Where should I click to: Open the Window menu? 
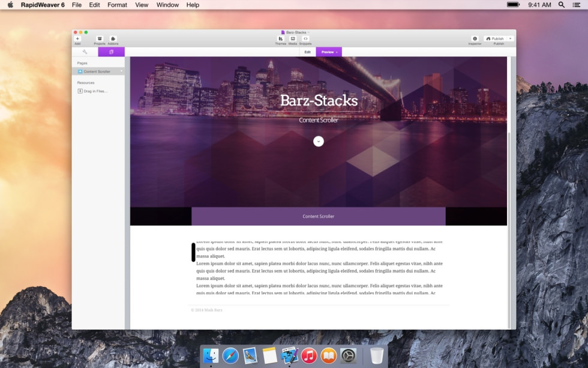coord(167,5)
